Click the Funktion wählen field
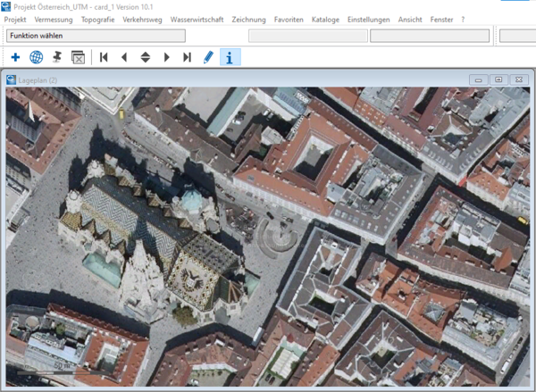The image size is (536, 392). click(96, 36)
